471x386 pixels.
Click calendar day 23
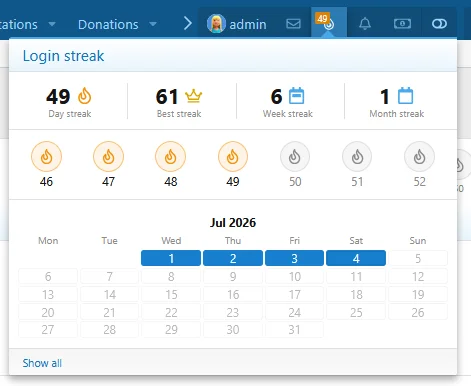[233, 312]
